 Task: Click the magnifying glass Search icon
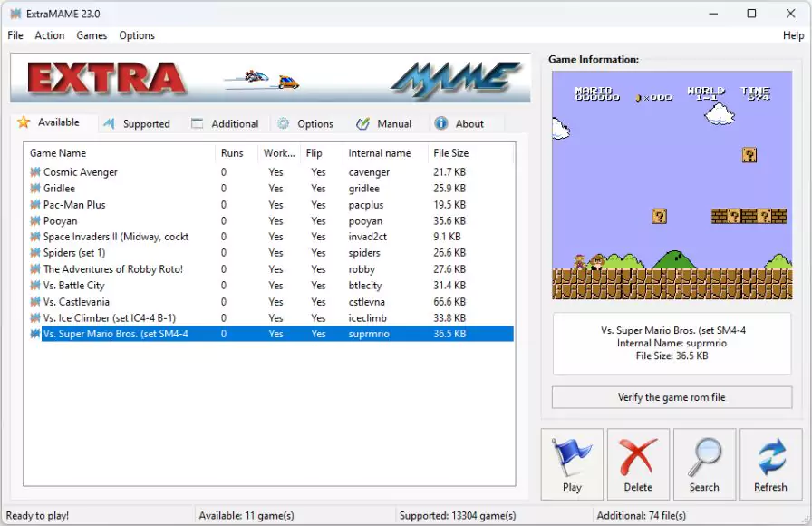click(x=704, y=457)
